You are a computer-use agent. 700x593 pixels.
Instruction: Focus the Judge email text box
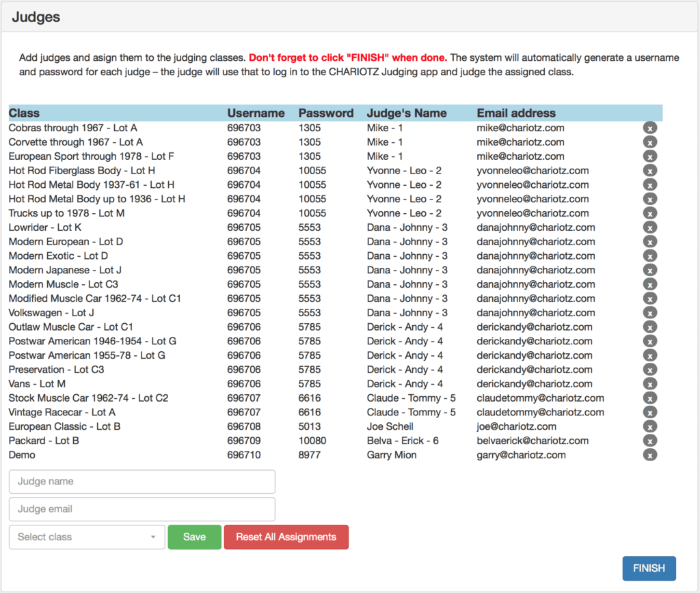tap(142, 509)
